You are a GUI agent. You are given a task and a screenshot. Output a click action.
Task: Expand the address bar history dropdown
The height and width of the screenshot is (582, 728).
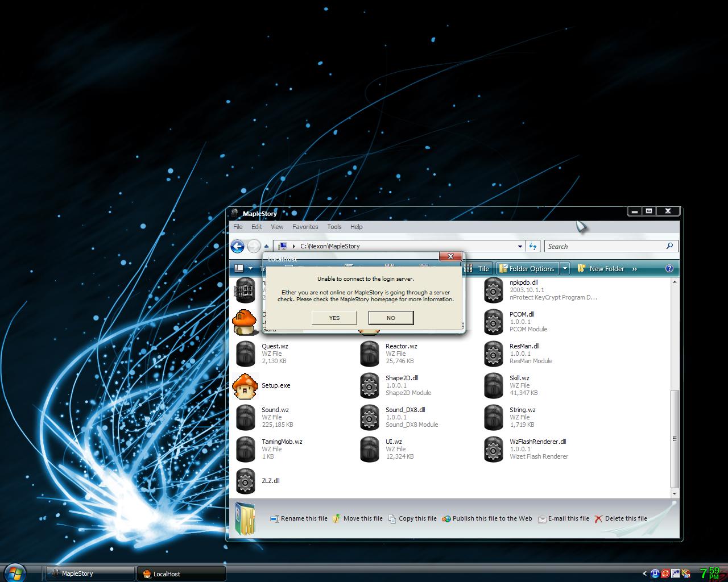pos(520,247)
